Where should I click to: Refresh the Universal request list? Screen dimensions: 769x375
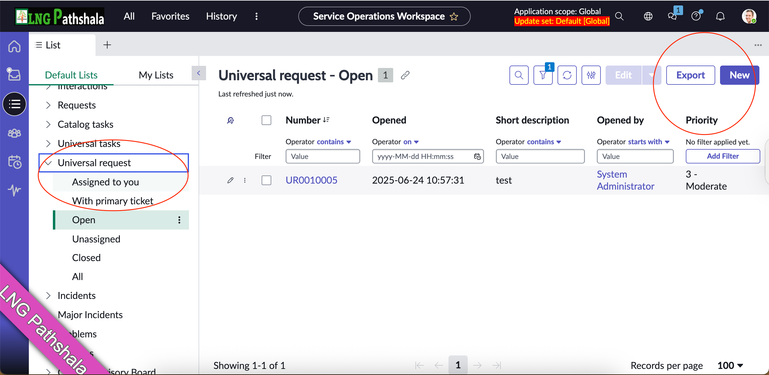coord(567,75)
